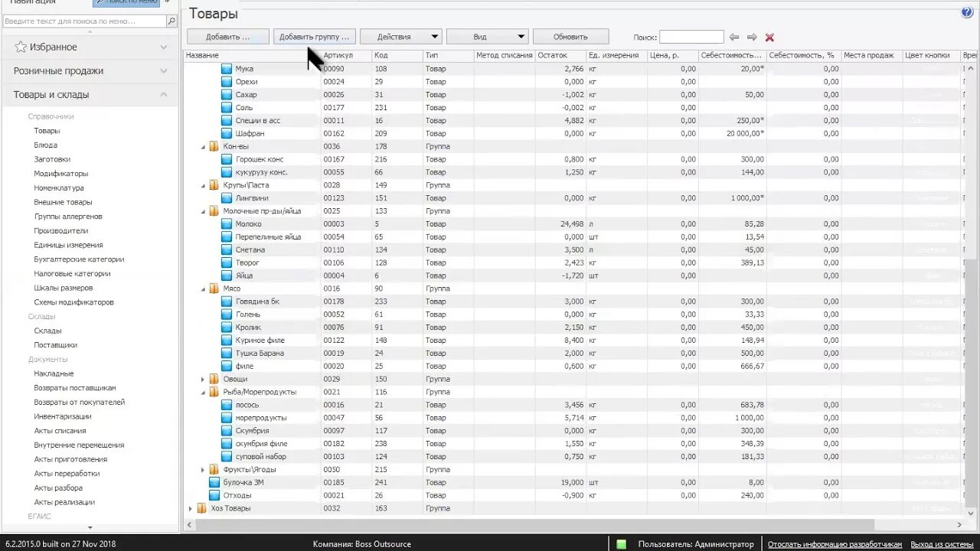Click the product icon next to лосось
This screenshot has width=980, height=551.
click(227, 405)
